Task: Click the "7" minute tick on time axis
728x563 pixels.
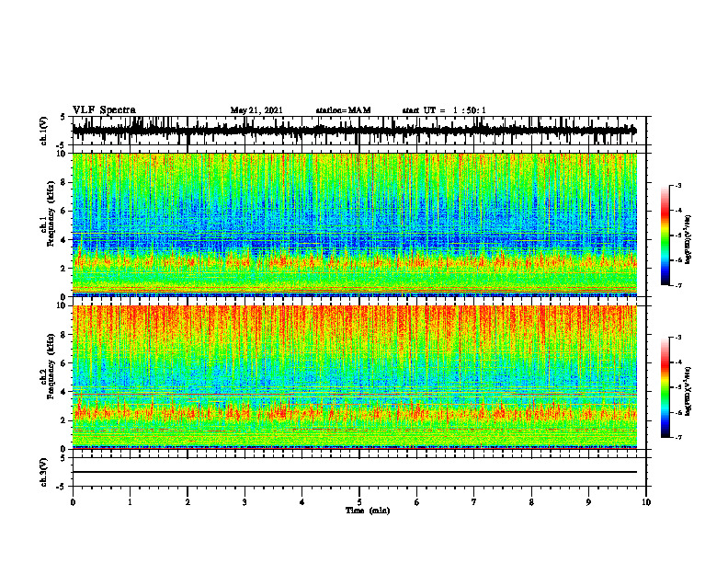Action: (474, 502)
